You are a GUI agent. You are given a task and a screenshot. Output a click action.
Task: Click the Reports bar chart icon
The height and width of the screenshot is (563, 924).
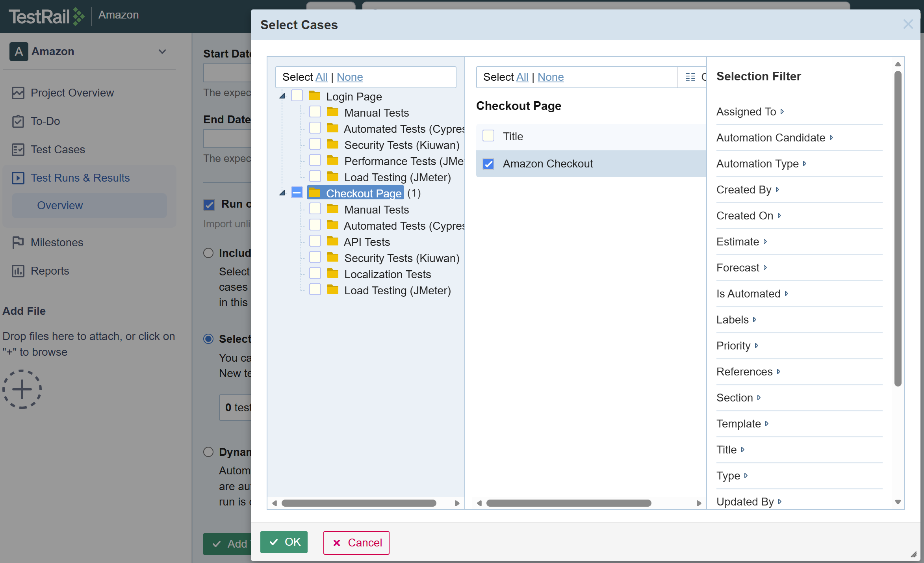18,271
